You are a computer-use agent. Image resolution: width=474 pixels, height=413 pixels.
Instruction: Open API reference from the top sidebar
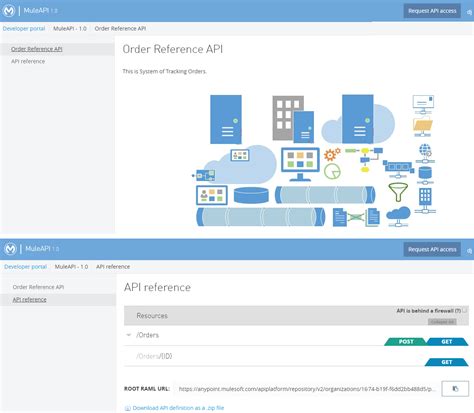28,61
